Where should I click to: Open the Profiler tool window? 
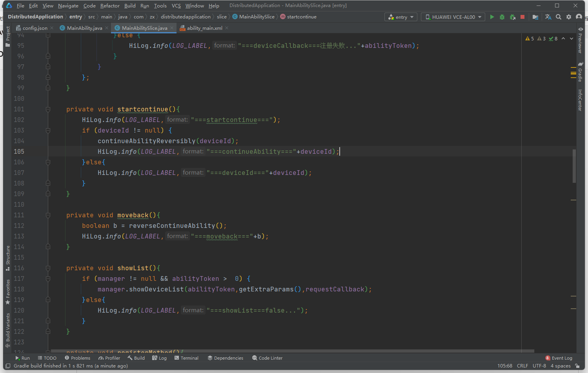pos(109,358)
